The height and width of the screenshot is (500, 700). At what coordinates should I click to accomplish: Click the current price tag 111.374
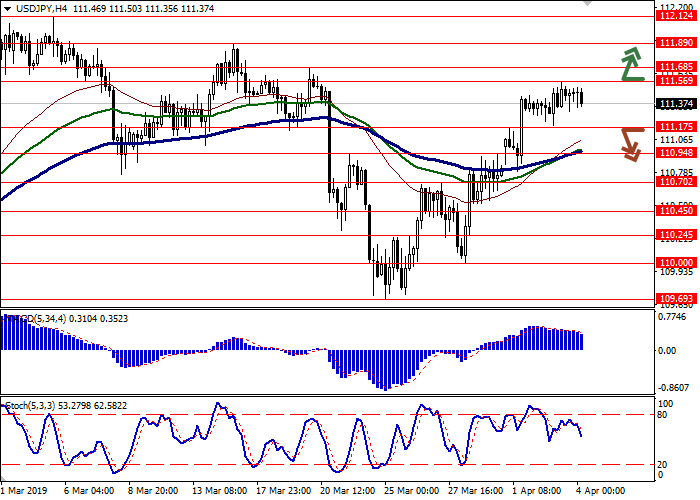tap(676, 104)
